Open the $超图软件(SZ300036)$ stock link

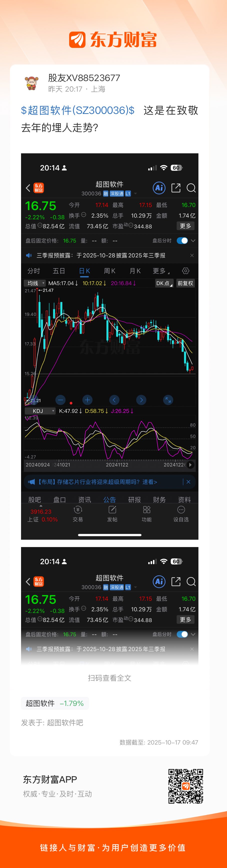click(78, 110)
